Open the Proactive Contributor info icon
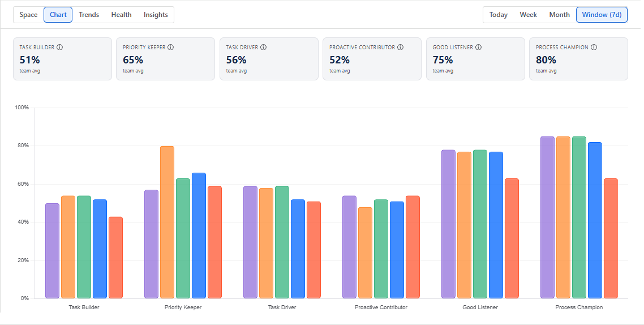This screenshot has width=644, height=325. coord(400,47)
